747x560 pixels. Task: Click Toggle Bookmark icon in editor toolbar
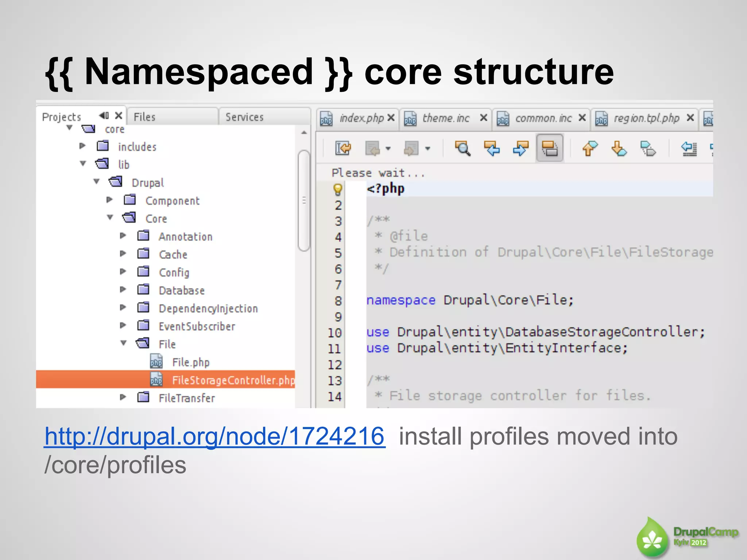(648, 148)
